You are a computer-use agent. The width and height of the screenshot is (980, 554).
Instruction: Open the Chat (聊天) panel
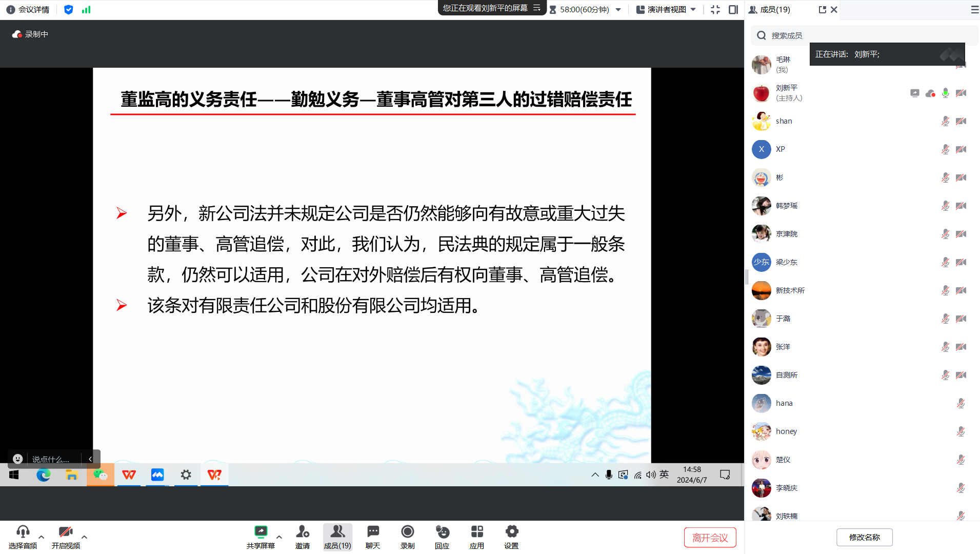pyautogui.click(x=373, y=532)
